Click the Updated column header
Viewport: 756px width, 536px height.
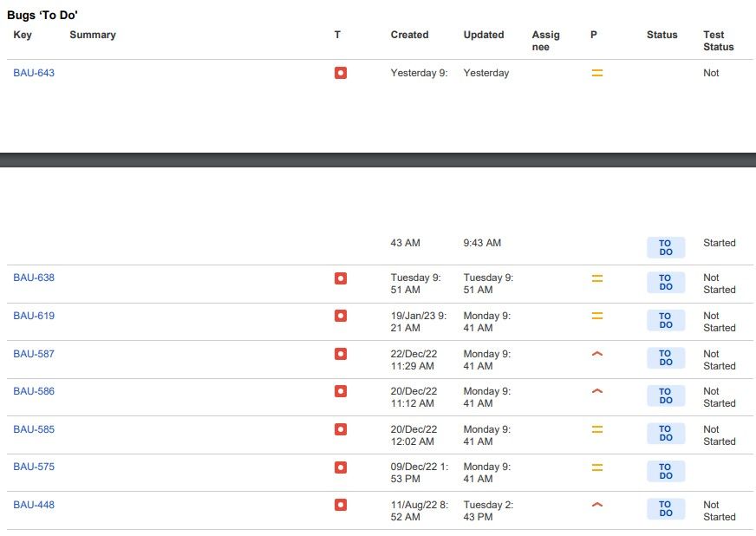(x=484, y=35)
